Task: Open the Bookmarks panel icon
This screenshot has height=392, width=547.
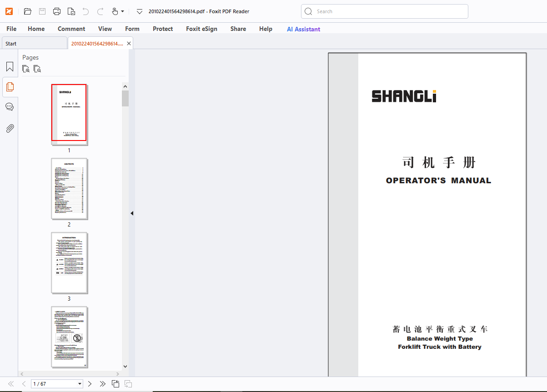Action: [10, 67]
